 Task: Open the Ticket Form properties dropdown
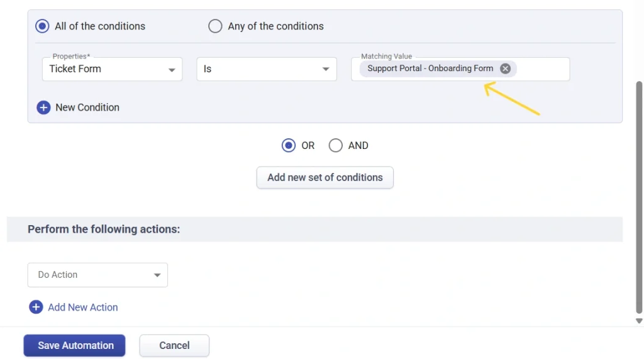coord(112,69)
